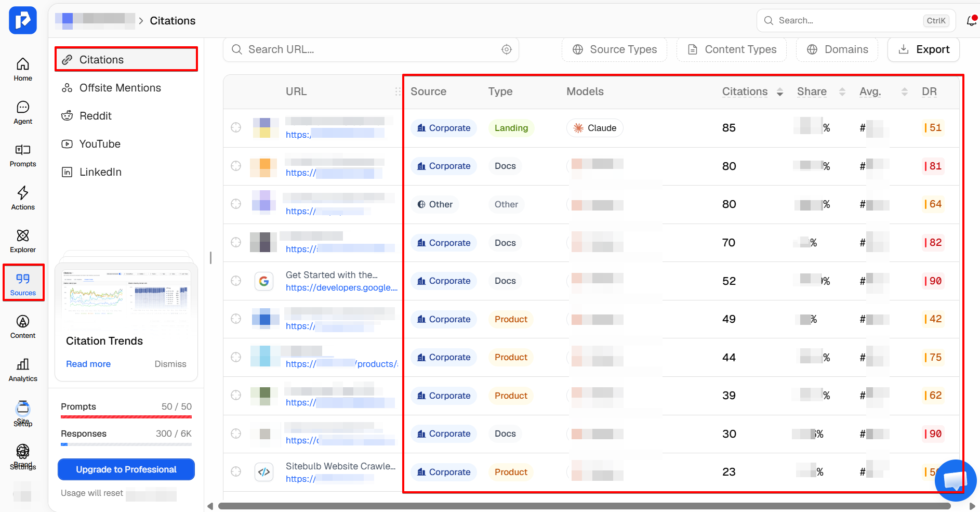Select the row with 30 citations
Screen dimensions: 980x512
(236, 434)
